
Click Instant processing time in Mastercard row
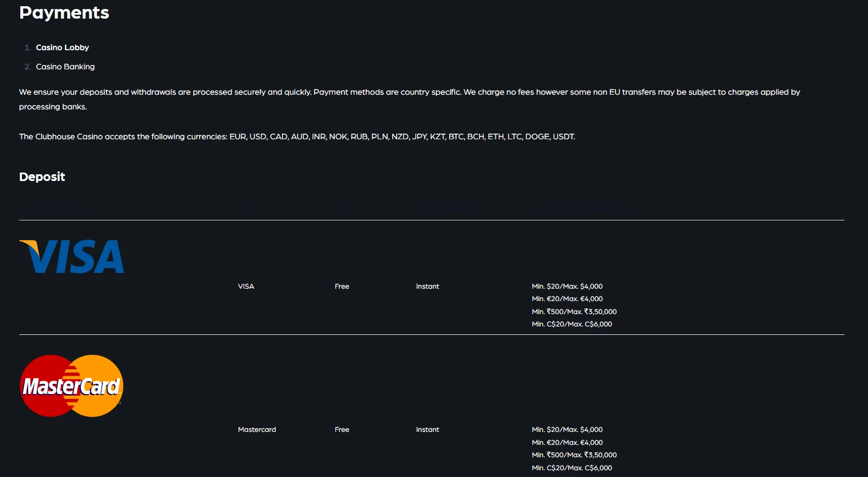pos(428,430)
